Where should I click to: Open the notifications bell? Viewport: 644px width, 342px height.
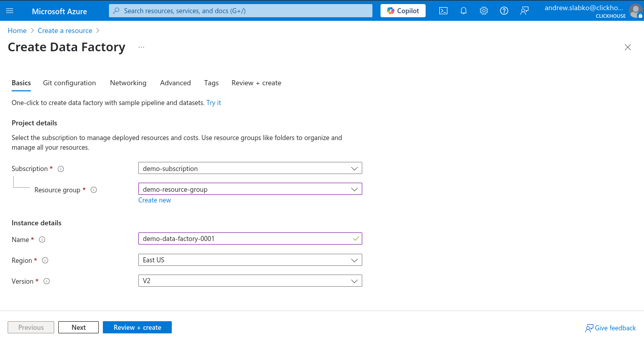(x=463, y=10)
